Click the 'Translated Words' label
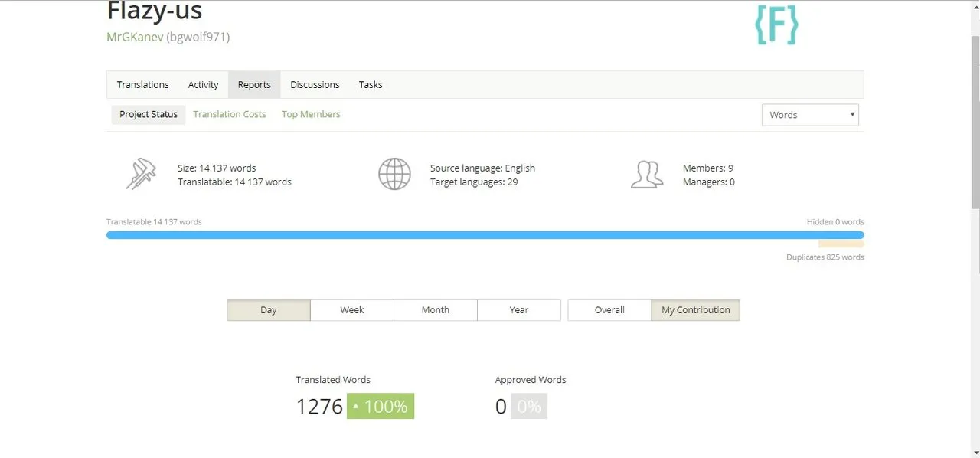 pyautogui.click(x=333, y=380)
